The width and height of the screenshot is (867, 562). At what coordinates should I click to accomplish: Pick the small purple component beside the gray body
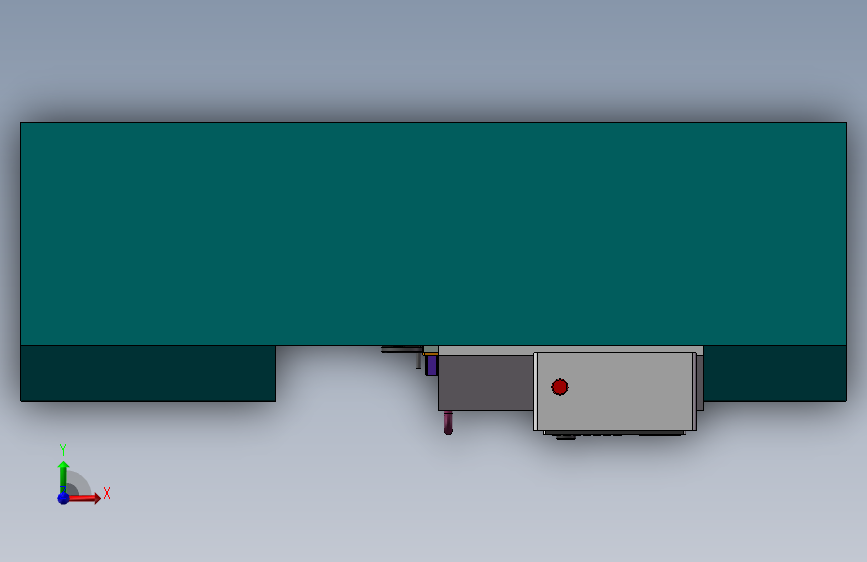tap(431, 366)
